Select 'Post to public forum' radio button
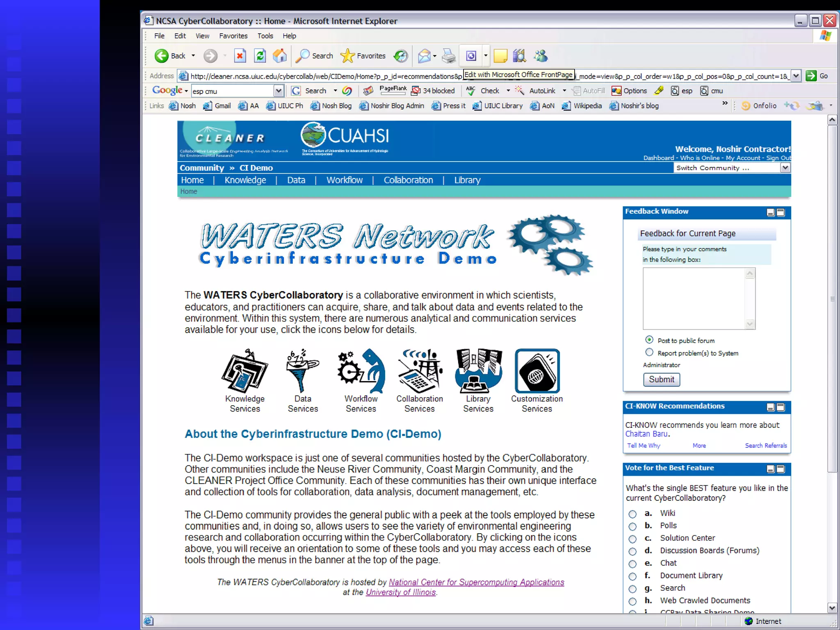 pyautogui.click(x=649, y=340)
